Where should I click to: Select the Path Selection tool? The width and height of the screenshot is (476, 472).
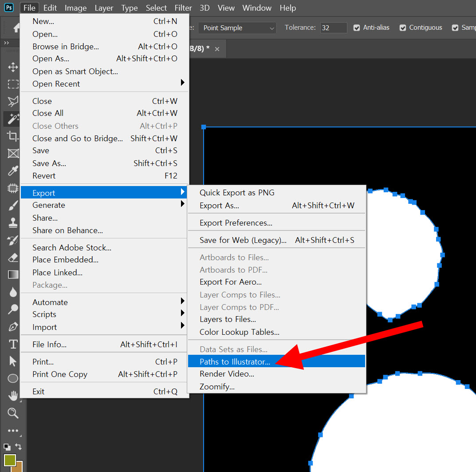[13, 361]
